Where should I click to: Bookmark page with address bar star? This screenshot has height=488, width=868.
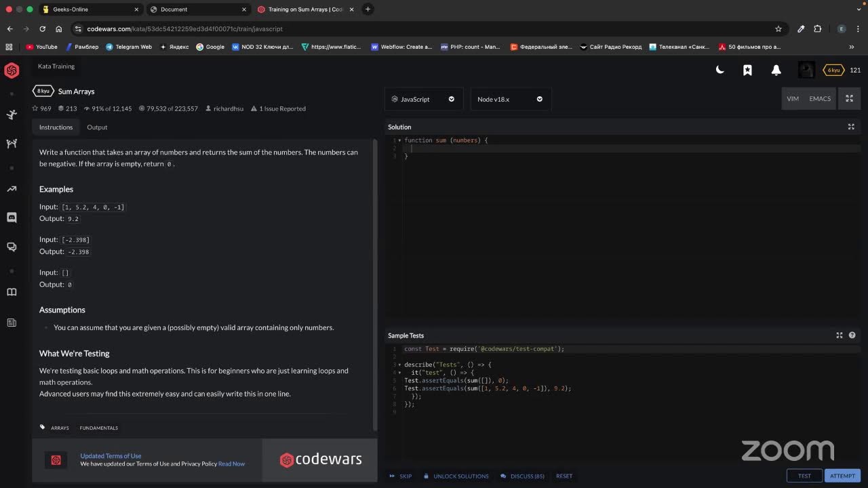tap(778, 28)
